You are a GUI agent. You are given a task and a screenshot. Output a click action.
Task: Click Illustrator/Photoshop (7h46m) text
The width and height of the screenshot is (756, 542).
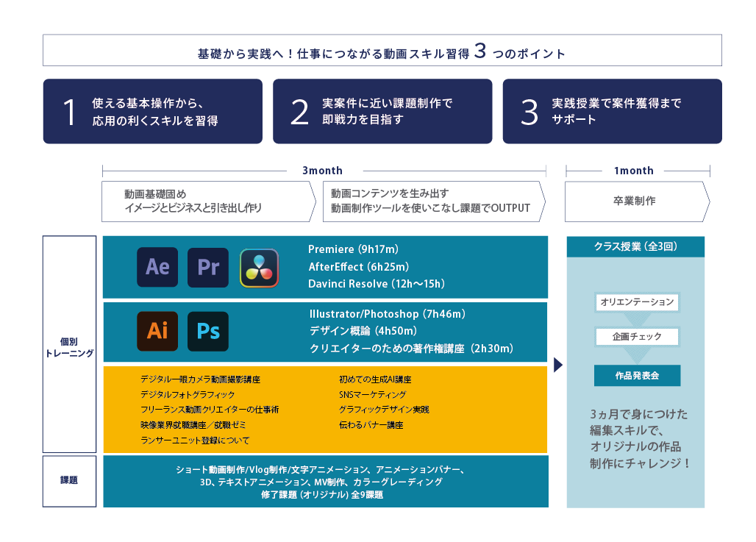pos(387,314)
